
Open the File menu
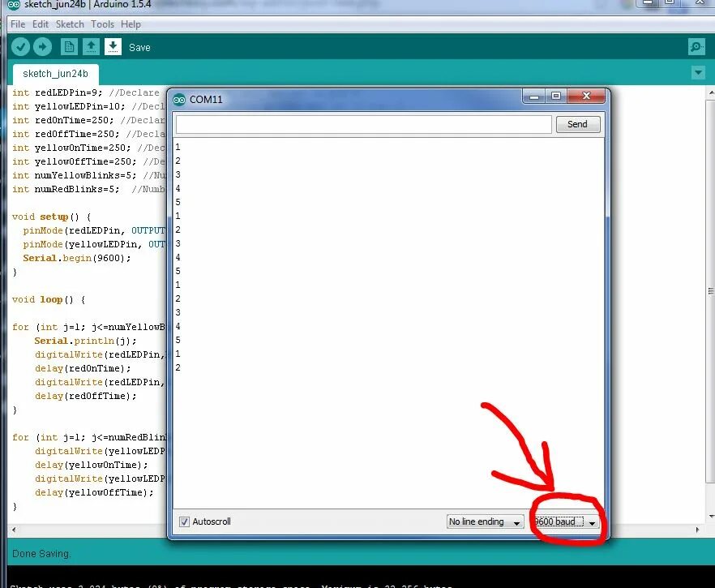pos(18,24)
